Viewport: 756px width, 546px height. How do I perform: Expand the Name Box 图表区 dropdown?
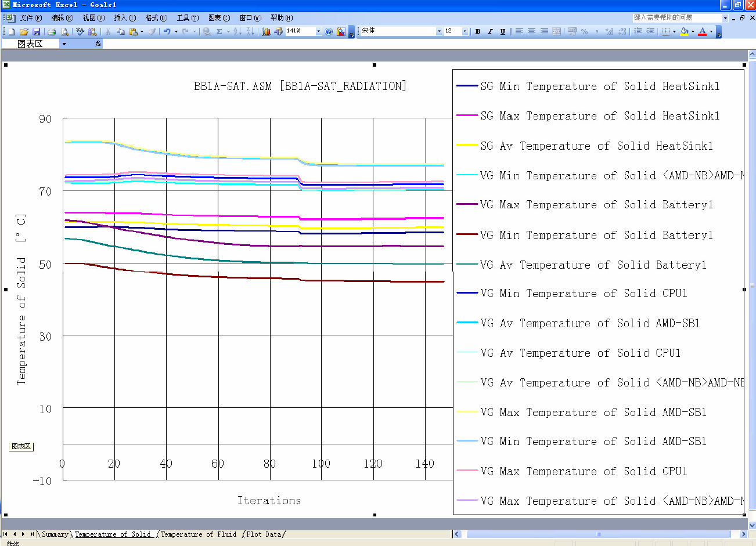(64, 44)
